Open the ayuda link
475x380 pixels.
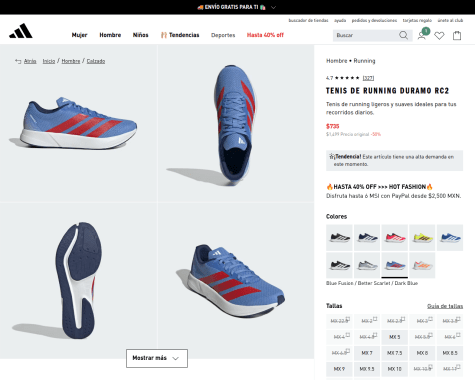coord(340,20)
